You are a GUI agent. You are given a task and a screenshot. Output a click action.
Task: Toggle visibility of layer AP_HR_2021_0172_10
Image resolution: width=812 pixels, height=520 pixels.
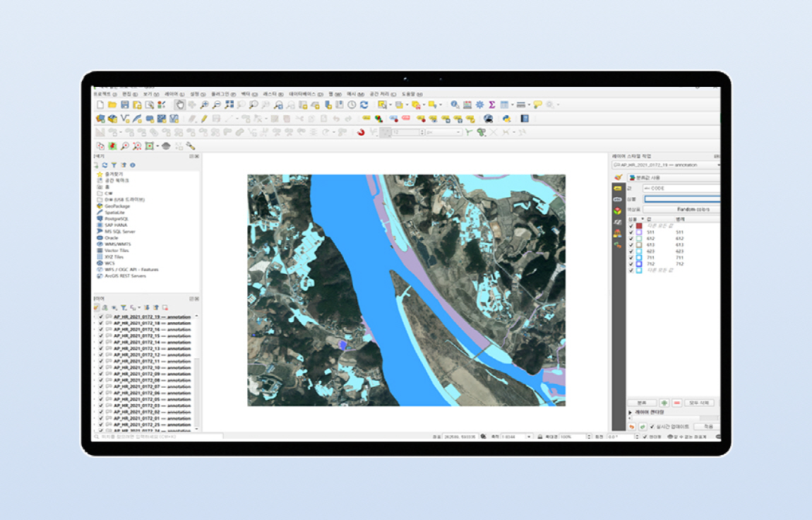[101, 367]
